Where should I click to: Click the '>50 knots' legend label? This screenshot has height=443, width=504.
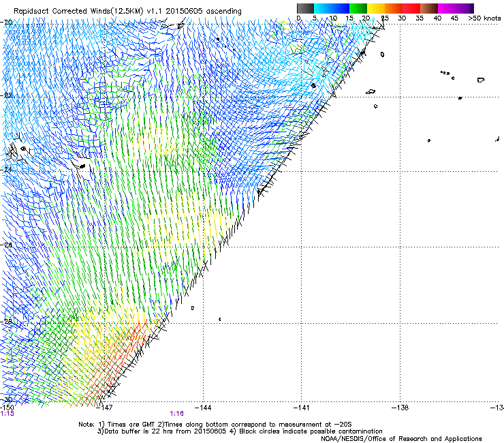tap(484, 18)
